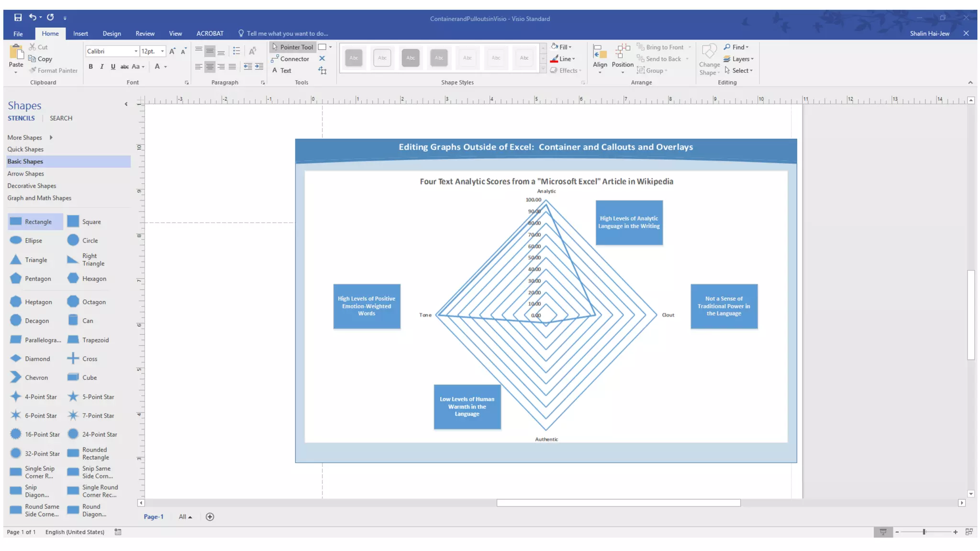Click the Bring to Front icon

tap(640, 47)
